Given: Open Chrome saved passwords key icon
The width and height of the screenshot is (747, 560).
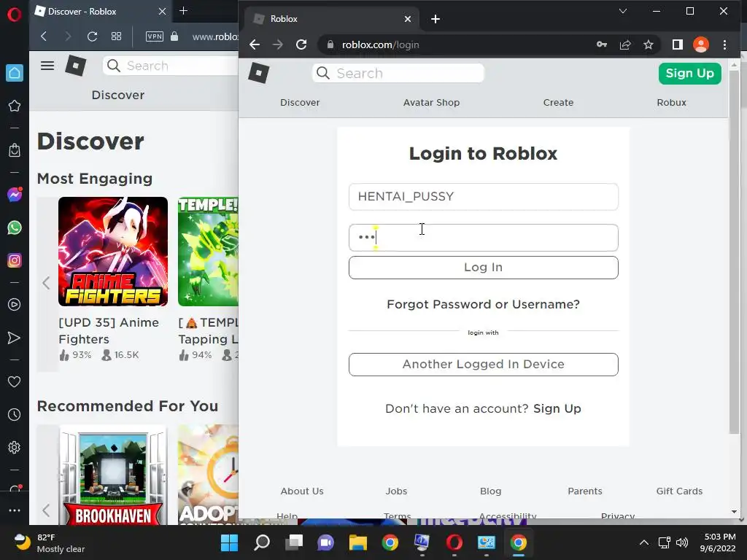Looking at the screenshot, I should [602, 44].
